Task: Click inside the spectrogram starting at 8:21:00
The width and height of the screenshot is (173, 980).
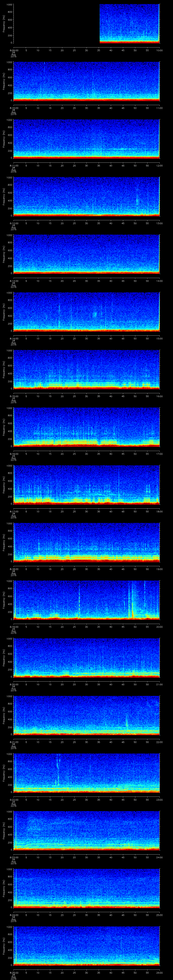Action: (x=87, y=715)
